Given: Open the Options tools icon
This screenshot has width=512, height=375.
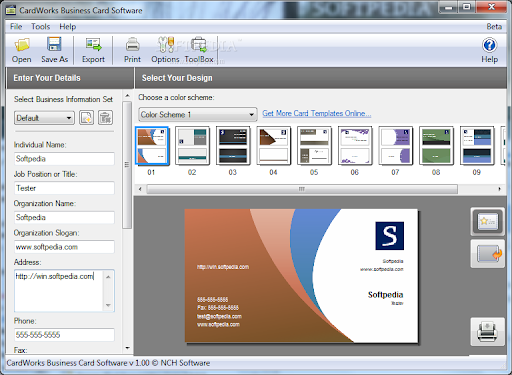Looking at the screenshot, I should point(166,44).
